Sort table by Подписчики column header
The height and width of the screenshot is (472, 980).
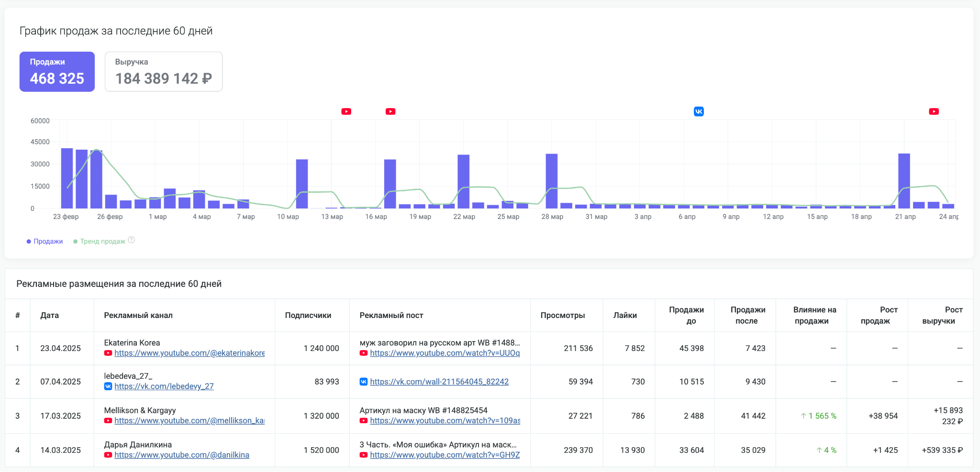pyautogui.click(x=308, y=315)
